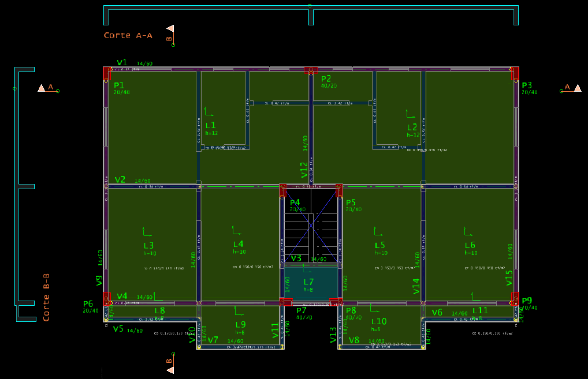Select the slab label L9

pos(240,324)
